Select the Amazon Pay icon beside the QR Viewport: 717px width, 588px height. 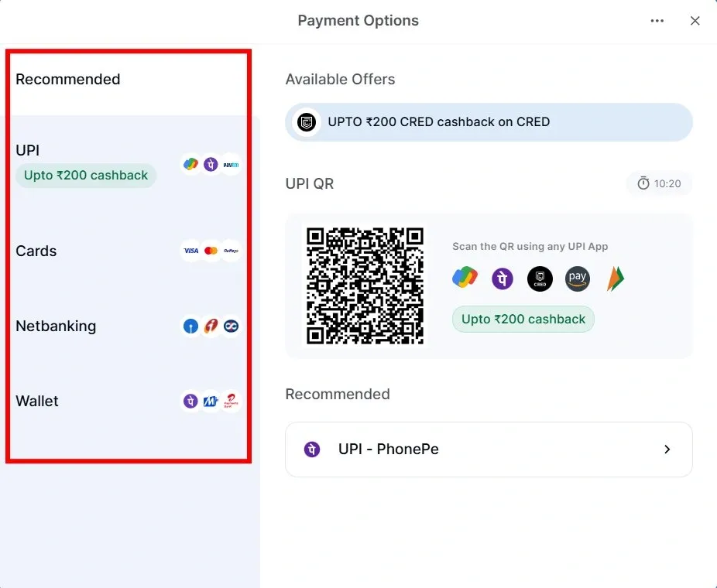578,279
